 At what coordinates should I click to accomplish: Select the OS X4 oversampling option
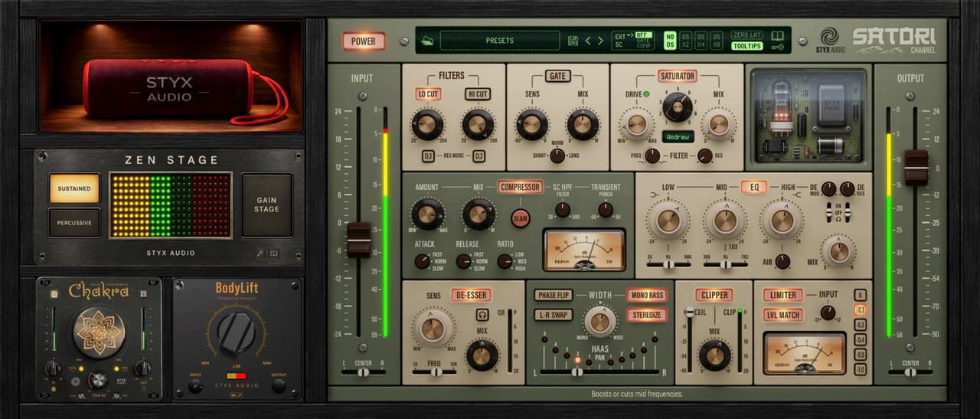click(701, 41)
